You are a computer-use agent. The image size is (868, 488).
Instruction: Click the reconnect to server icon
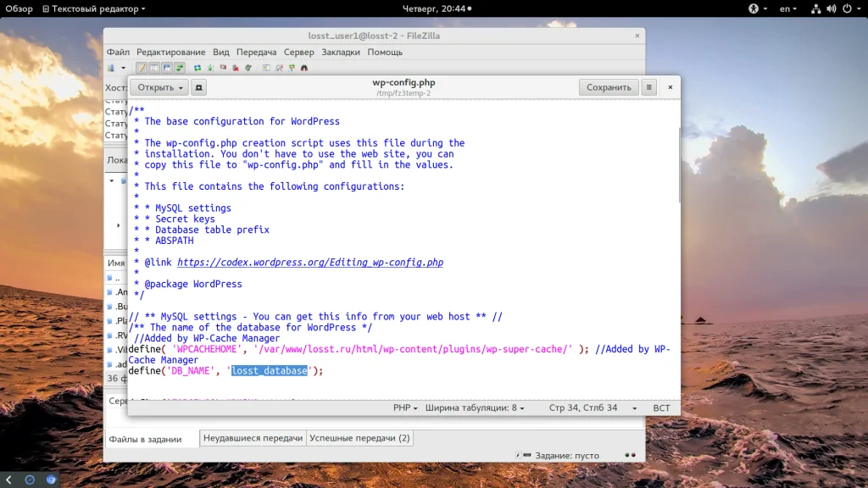[x=248, y=68]
